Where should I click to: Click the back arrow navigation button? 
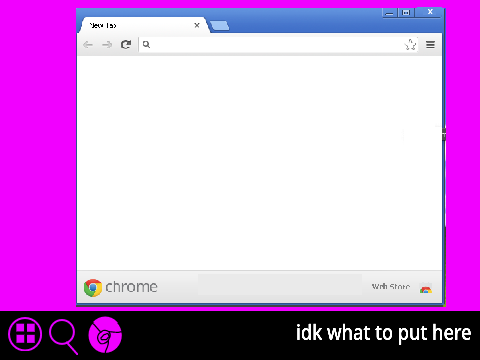point(88,45)
